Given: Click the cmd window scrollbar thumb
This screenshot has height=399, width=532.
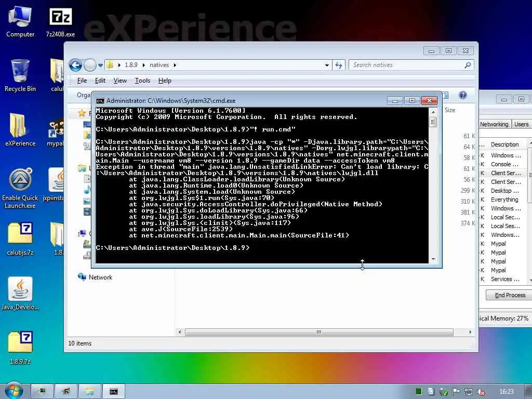Looking at the screenshot, I should click(x=433, y=122).
